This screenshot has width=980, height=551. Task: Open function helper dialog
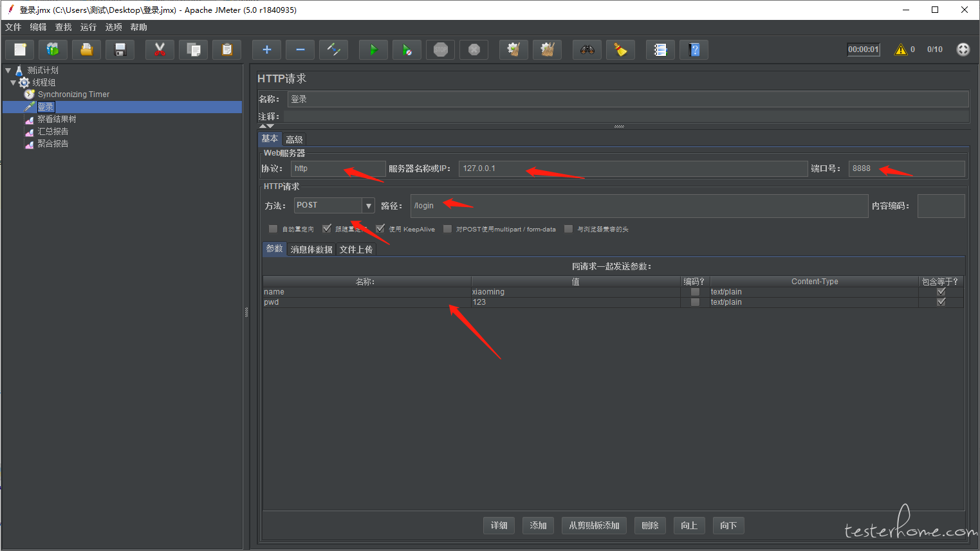point(661,50)
